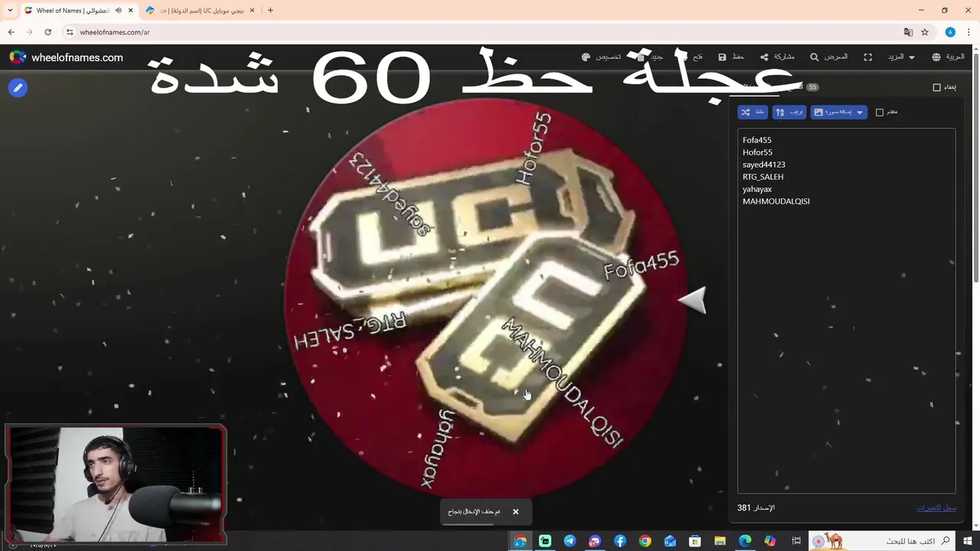Expand the More (المزيد) dropdown menu

coord(901,57)
